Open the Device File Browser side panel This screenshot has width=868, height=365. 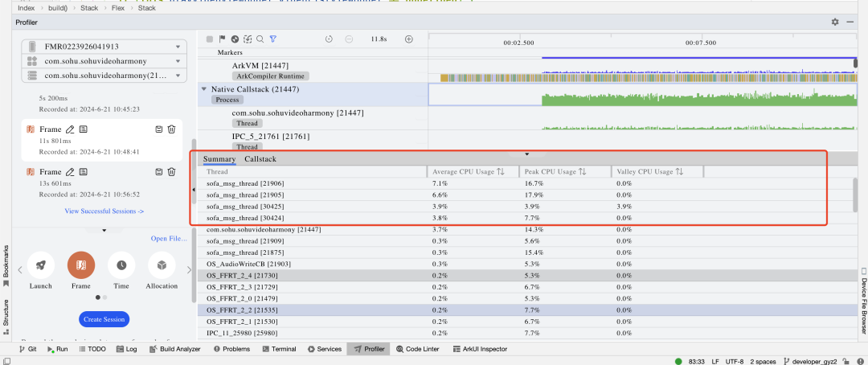[863, 301]
